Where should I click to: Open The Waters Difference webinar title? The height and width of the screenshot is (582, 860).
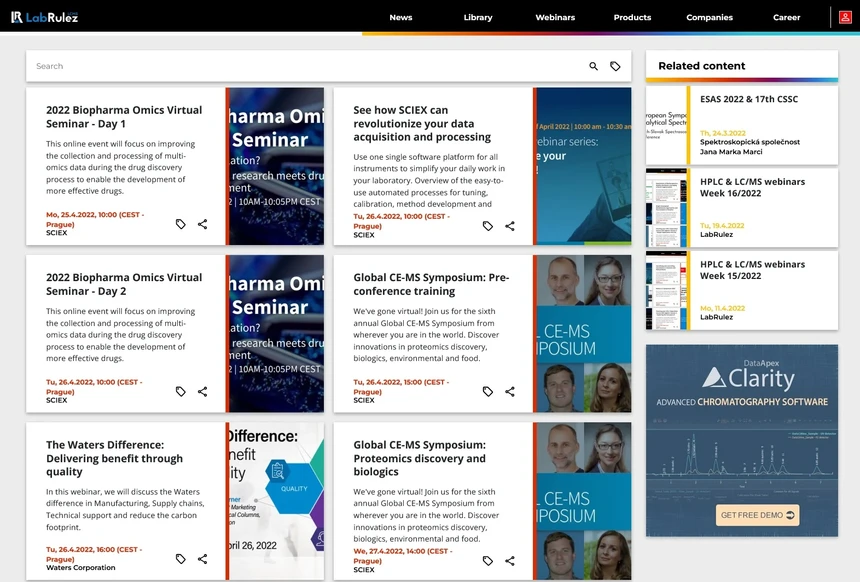click(114, 458)
